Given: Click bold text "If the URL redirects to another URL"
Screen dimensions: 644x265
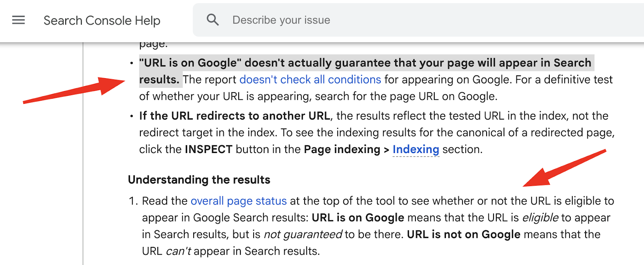Looking at the screenshot, I should (234, 116).
